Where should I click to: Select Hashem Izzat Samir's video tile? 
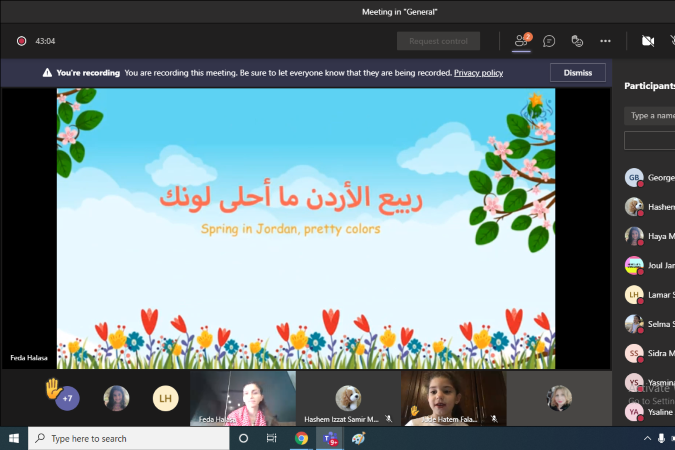348,398
